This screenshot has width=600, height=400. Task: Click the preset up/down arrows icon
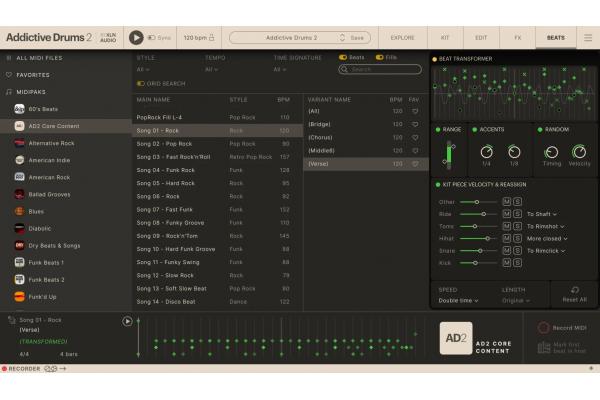point(342,38)
